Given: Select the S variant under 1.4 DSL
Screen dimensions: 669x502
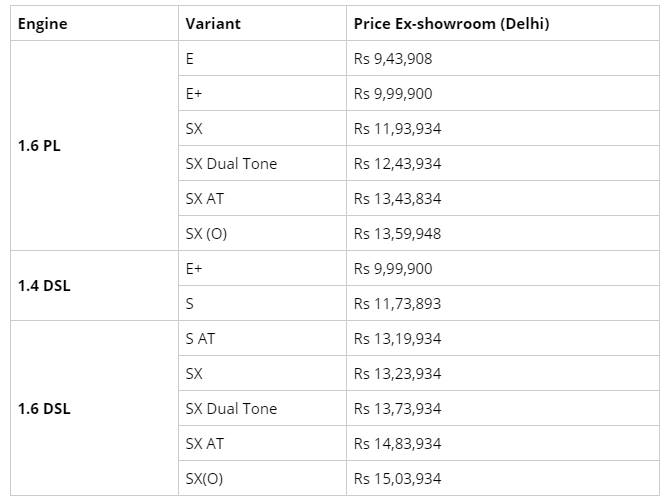Looking at the screenshot, I should click(x=190, y=303).
